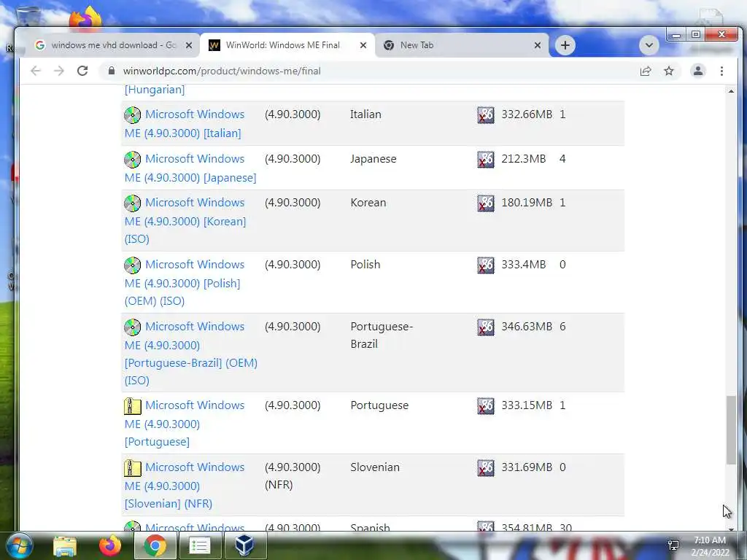747x560 pixels.
Task: Switch to the WinWorld: Windows ME Final tab
Action: (287, 45)
